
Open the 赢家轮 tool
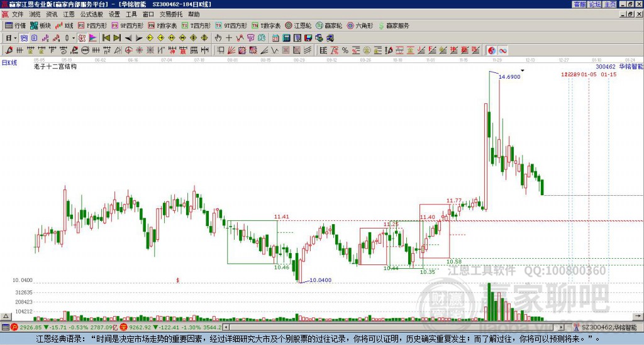[x=329, y=25]
